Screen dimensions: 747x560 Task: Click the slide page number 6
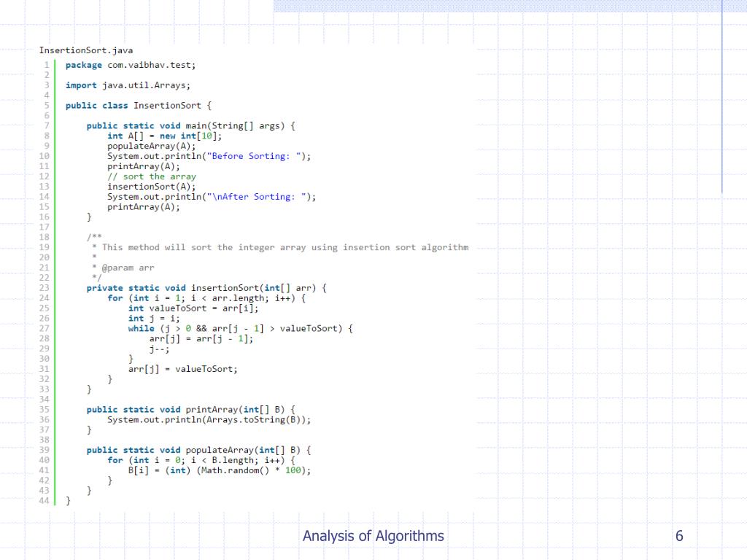(679, 536)
